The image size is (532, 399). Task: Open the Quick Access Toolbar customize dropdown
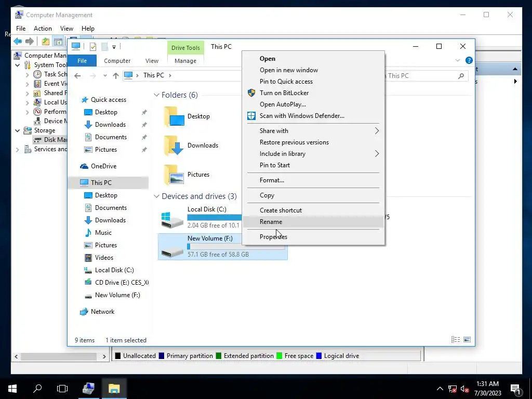coord(114,47)
